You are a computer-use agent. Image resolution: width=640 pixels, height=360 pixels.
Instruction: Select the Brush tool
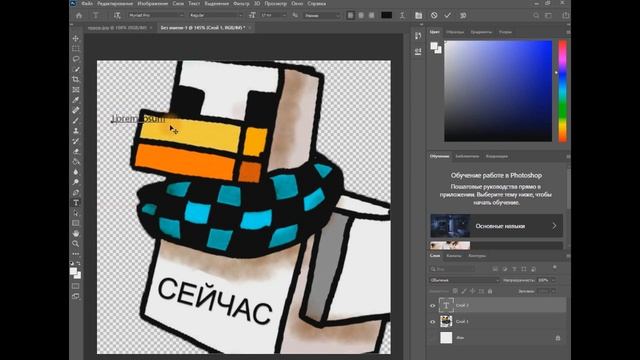(76, 120)
